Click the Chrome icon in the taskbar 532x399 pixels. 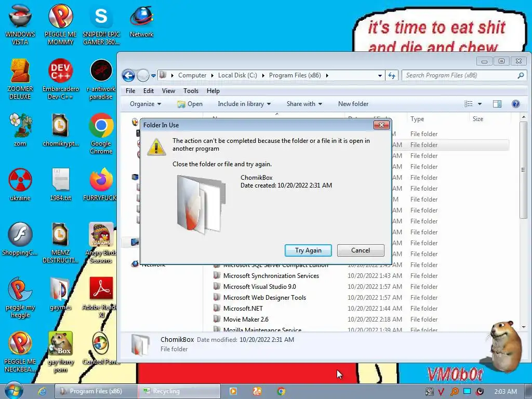(281, 391)
